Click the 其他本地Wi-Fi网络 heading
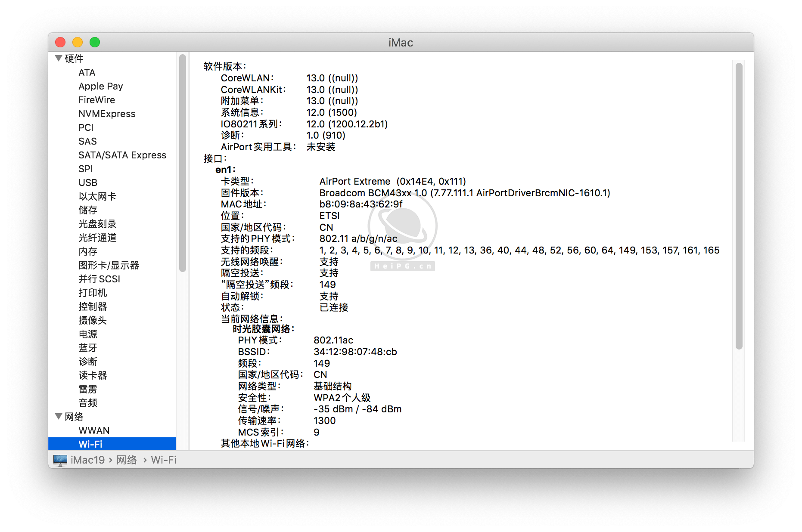Screen dimensions: 802x532 point(265,443)
